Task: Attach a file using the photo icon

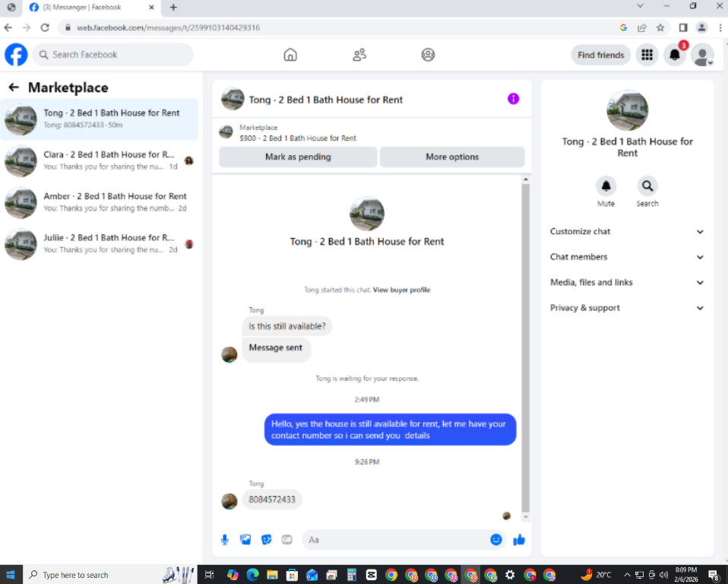Action: pos(245,539)
